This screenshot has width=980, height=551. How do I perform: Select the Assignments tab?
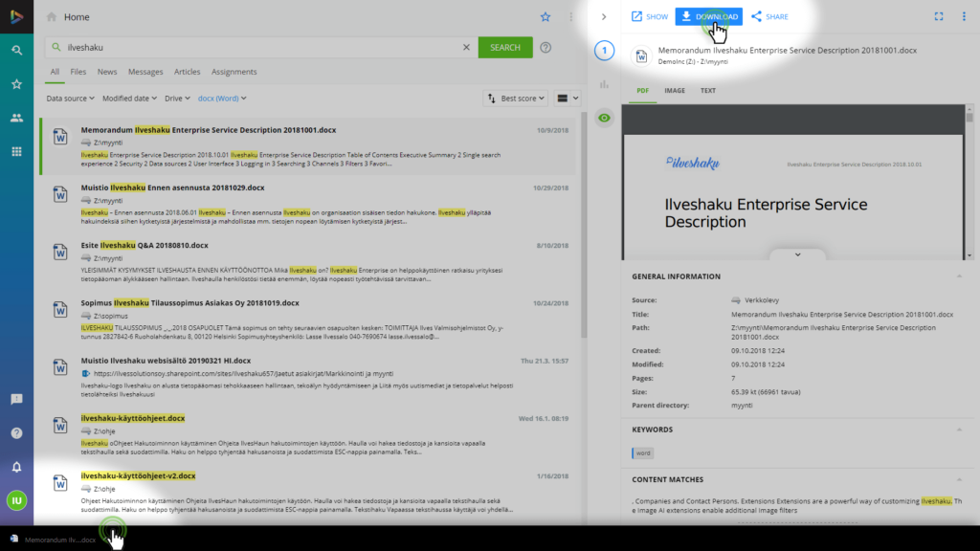pos(234,72)
